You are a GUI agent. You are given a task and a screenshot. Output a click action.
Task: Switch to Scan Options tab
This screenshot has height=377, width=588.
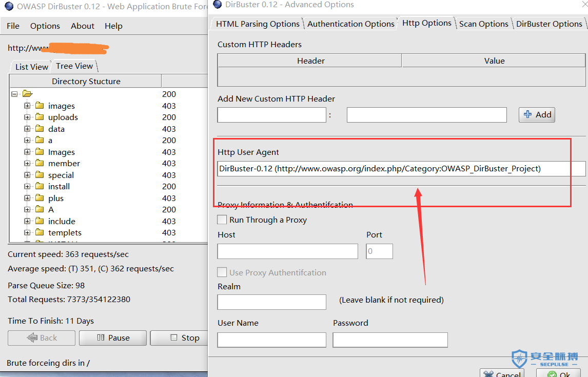tap(484, 24)
